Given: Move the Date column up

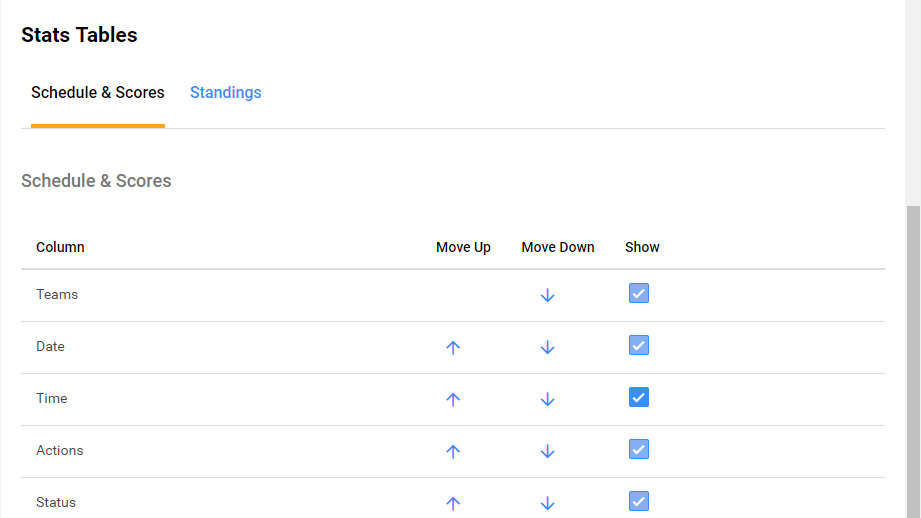Looking at the screenshot, I should [x=453, y=347].
